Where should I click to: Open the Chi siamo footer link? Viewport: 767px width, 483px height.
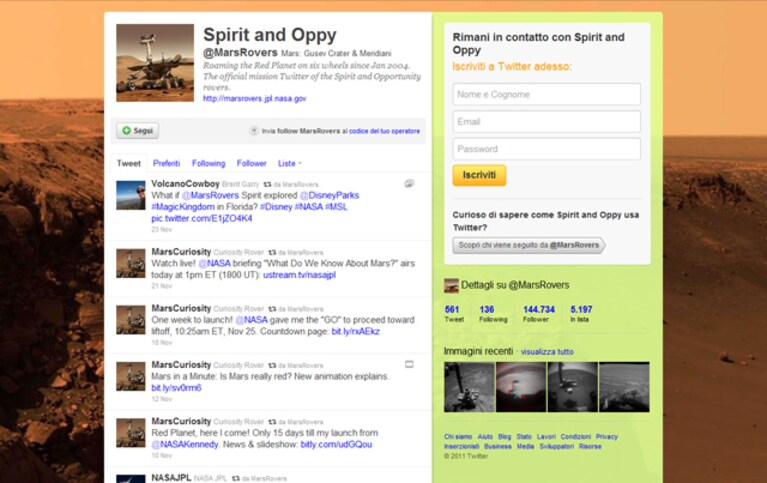click(x=458, y=437)
